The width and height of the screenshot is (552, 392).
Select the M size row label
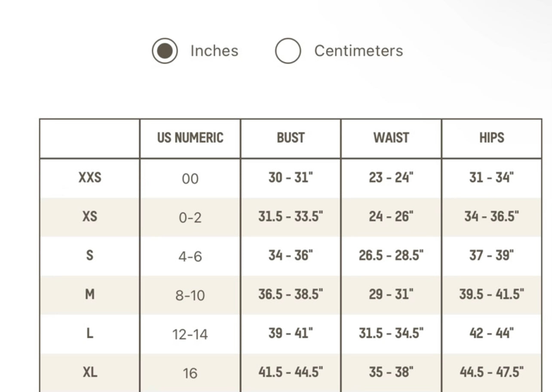pos(90,294)
